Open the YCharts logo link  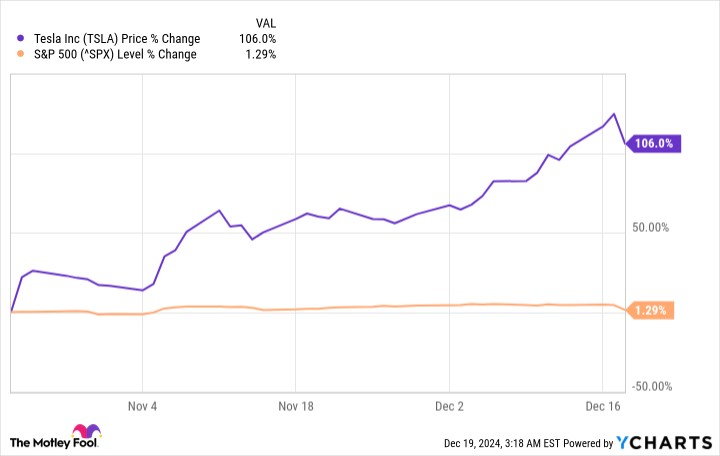[664, 443]
